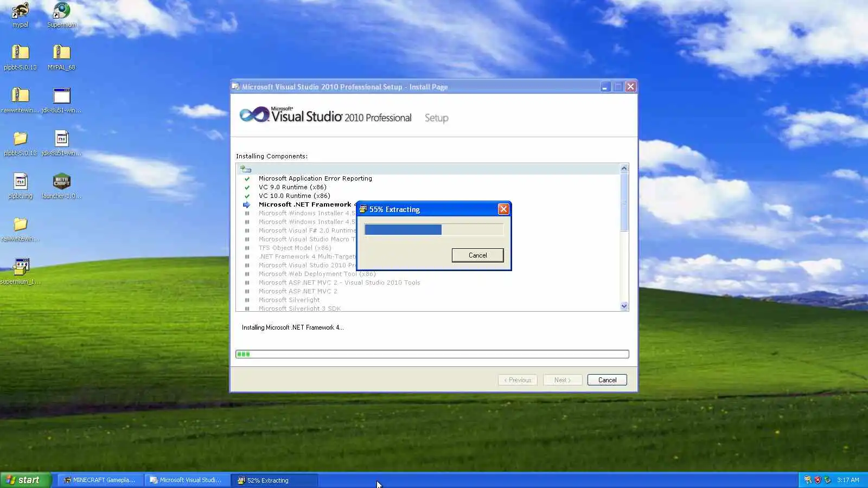Switch to the Microsoft Visual Studio taskbar button
868x488 pixels.
(x=187, y=480)
